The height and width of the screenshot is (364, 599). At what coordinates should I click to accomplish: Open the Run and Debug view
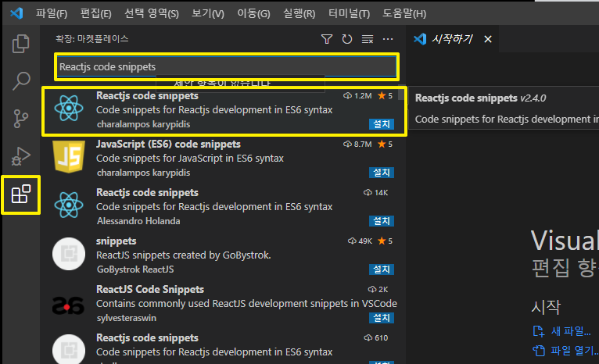click(x=20, y=156)
